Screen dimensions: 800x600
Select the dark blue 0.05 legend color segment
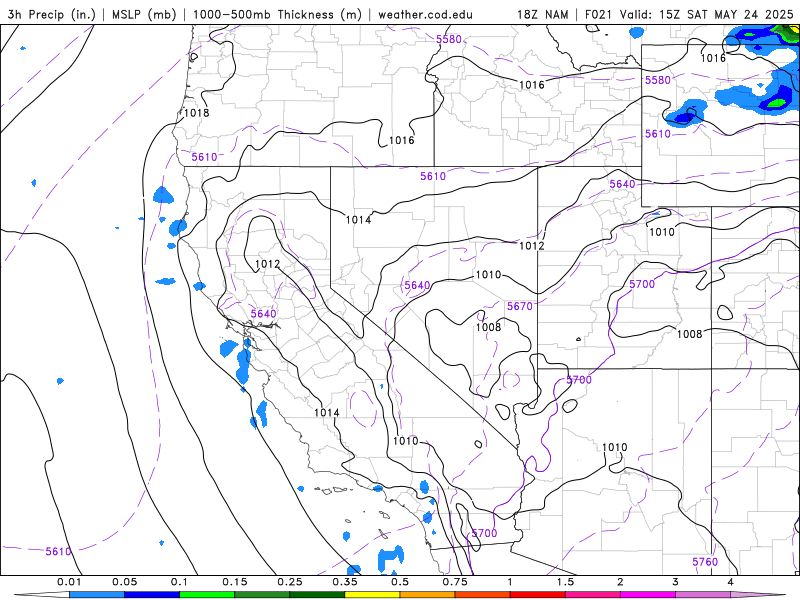[152, 595]
